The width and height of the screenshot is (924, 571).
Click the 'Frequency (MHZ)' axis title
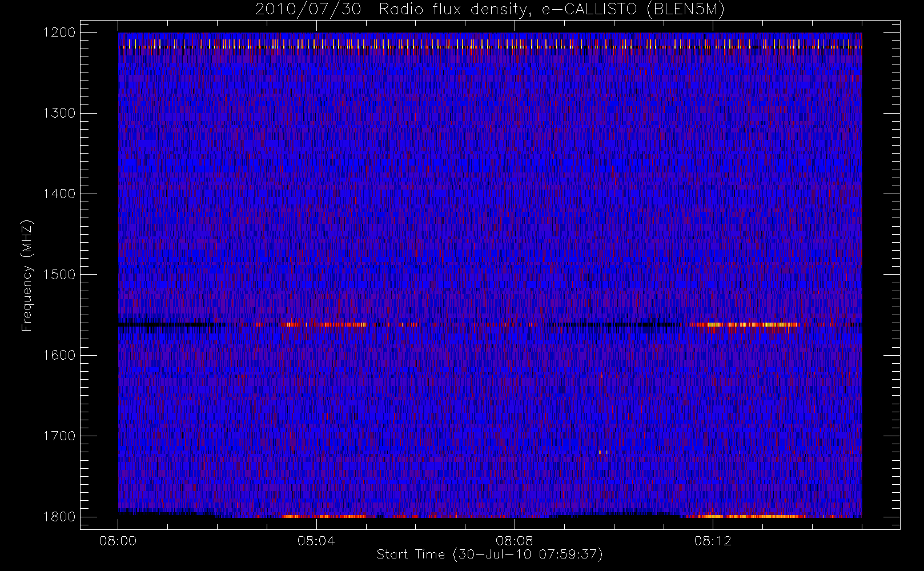click(27, 275)
